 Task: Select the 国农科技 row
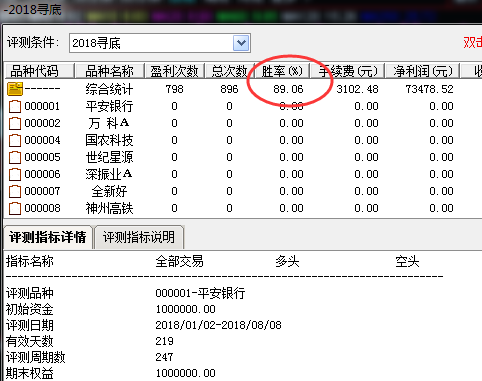[x=109, y=140]
